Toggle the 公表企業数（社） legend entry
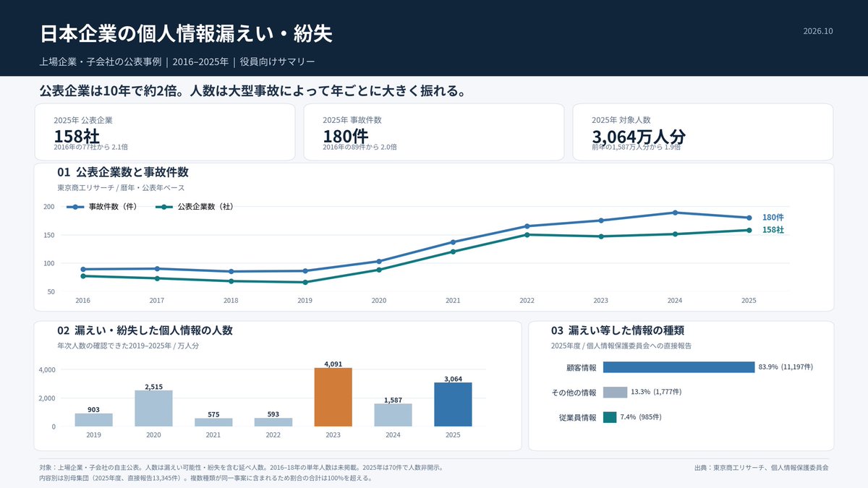 click(194, 207)
